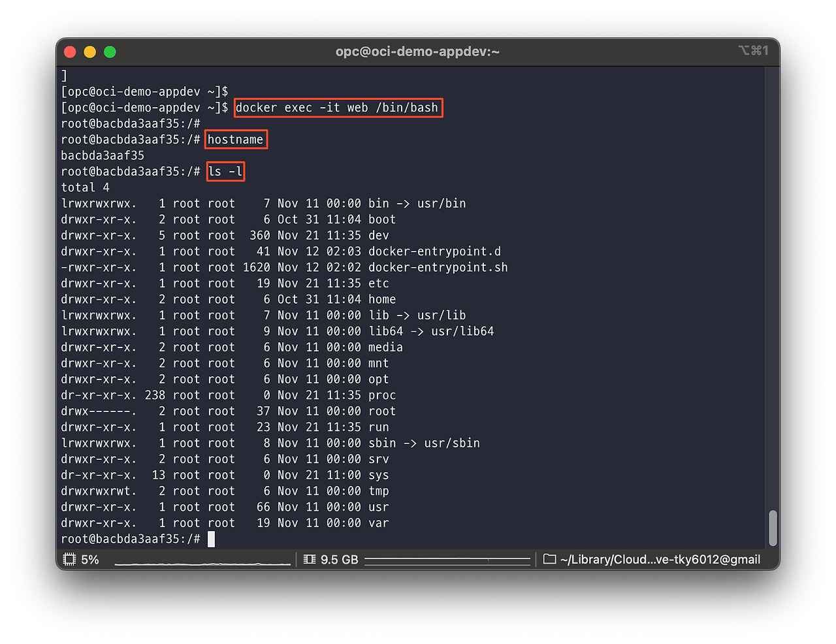Screen dimensions: 836x644
Task: Click the opc@oci-demo-appdev:~ window title
Action: click(x=417, y=52)
